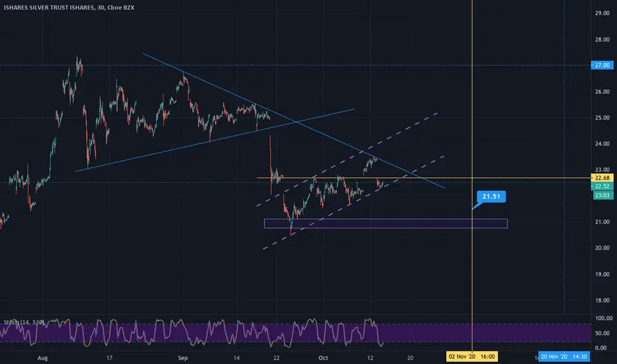The image size is (617, 364).
Task: Click the ISHARES SILVER TRUST chart title
Action: (69, 7)
